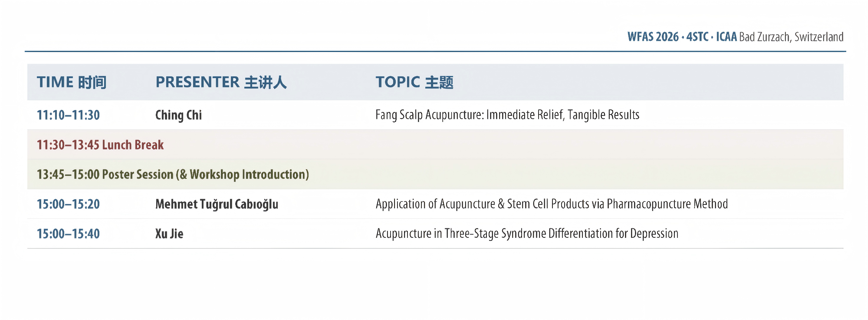868x320 pixels.
Task: Click the blue header divider line
Action: tap(435, 52)
